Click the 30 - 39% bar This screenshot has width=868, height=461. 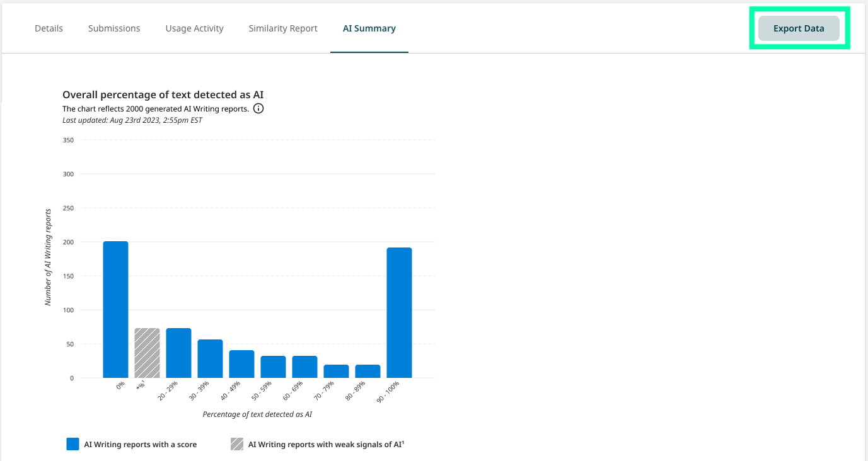point(211,358)
